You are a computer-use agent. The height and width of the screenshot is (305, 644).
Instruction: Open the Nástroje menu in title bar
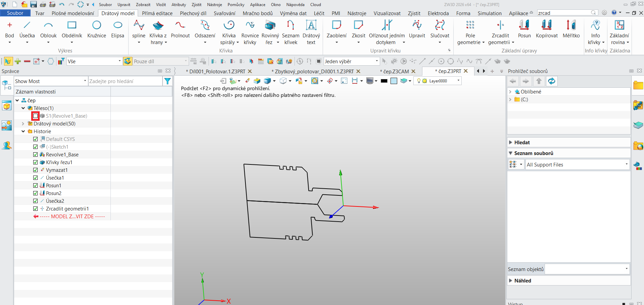[x=214, y=4]
